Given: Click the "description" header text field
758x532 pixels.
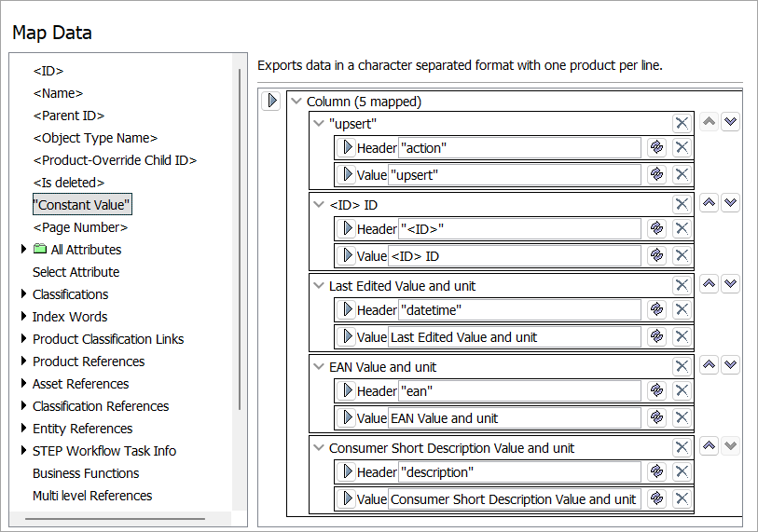Looking at the screenshot, I should pos(518,472).
